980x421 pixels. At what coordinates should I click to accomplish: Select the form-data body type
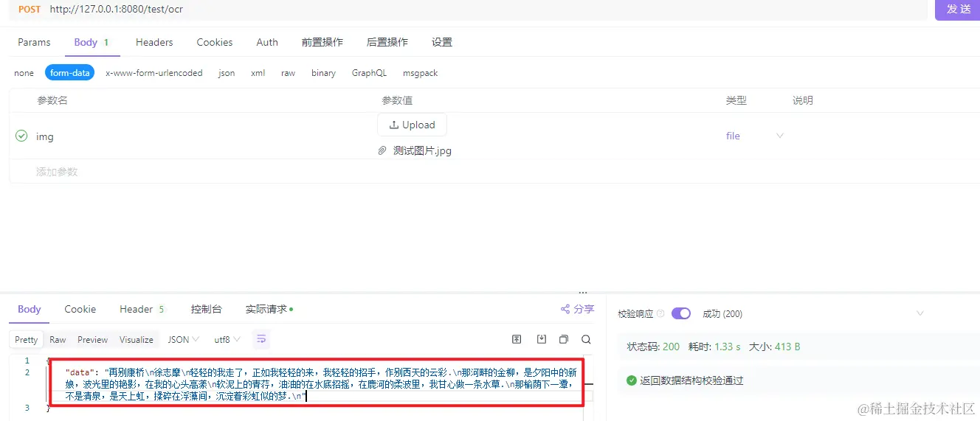click(70, 73)
